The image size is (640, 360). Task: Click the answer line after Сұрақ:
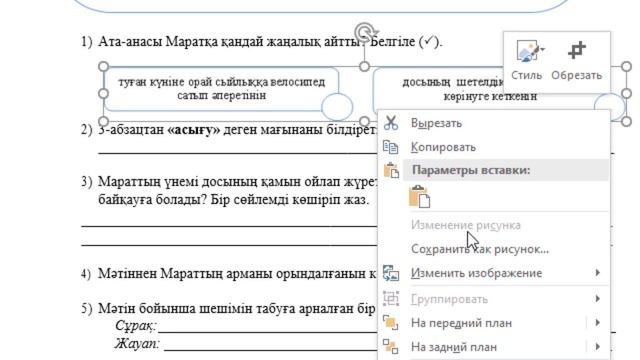coord(267,331)
